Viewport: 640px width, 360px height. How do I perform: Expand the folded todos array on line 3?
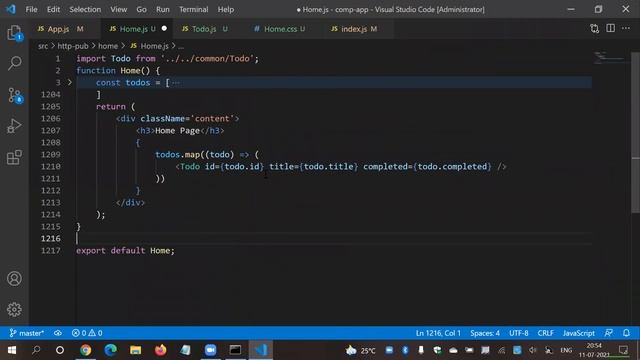(70, 82)
